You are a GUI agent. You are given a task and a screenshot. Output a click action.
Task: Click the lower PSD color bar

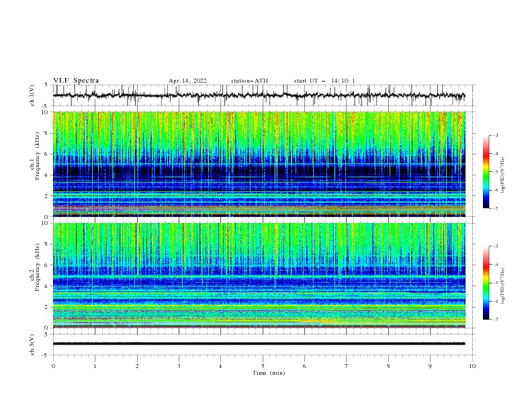[x=486, y=283]
